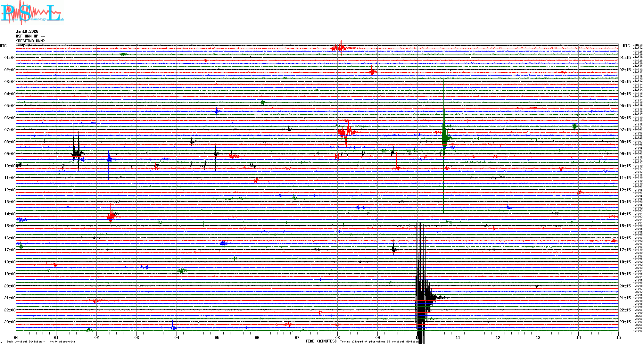Click the right UTC axis header
This screenshot has width=644, height=346.
coord(626,46)
